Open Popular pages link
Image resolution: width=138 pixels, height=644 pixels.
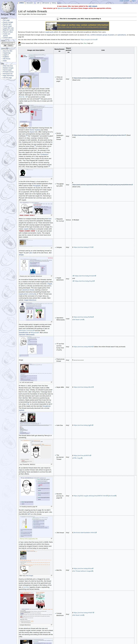(x=8, y=26)
